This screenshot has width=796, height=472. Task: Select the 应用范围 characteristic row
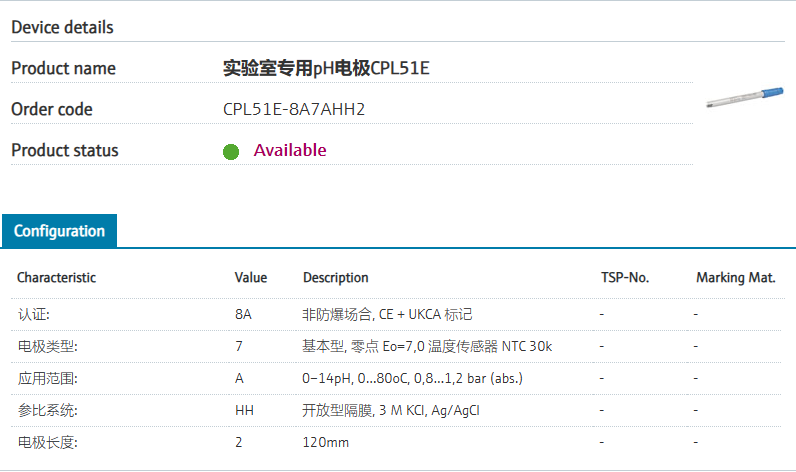coord(47,378)
